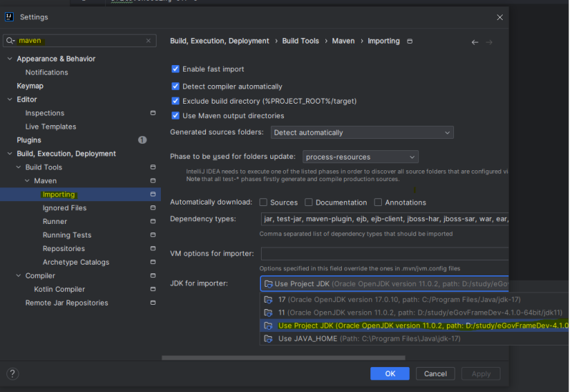
Task: Toggle Use Maven output directories checkbox
Action: tap(175, 115)
